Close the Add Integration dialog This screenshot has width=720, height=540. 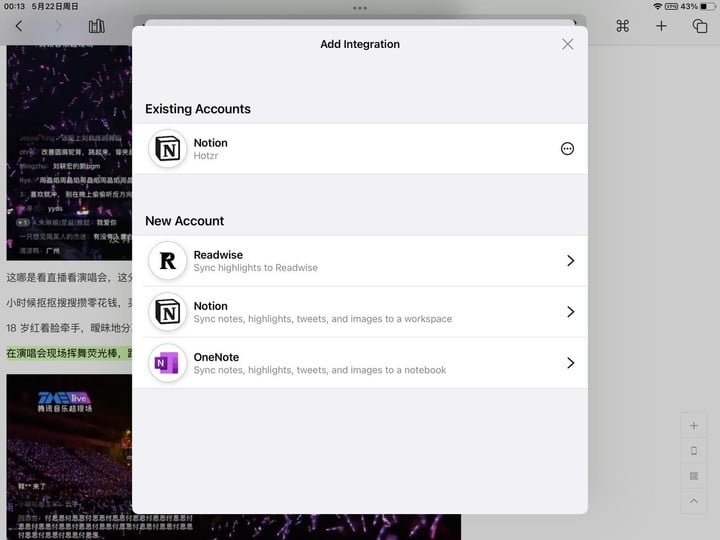tap(568, 44)
